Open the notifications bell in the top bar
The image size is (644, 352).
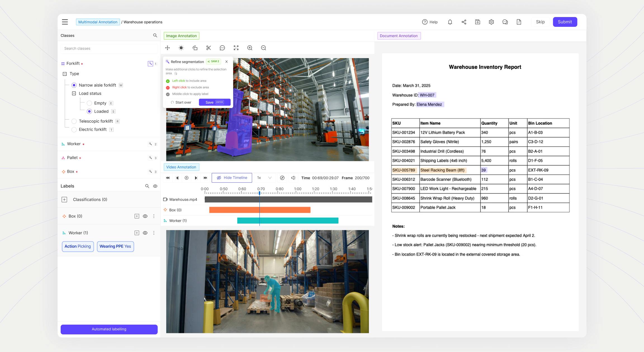click(x=450, y=22)
